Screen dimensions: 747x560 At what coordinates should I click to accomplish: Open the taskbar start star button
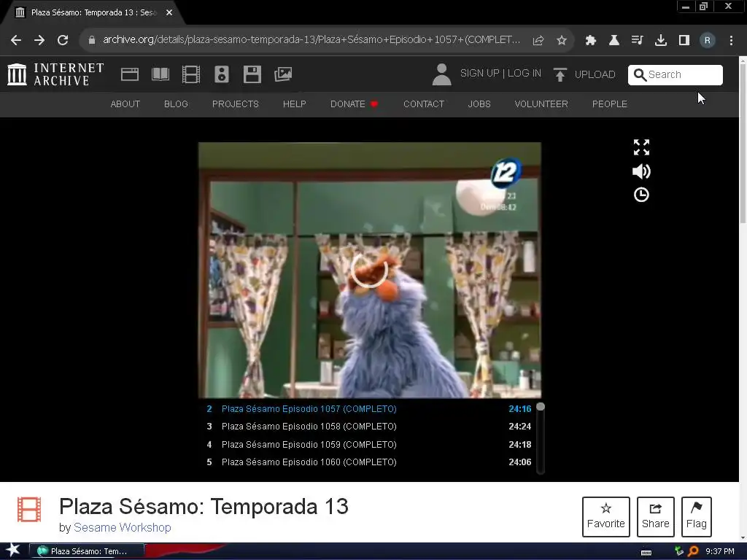13,551
